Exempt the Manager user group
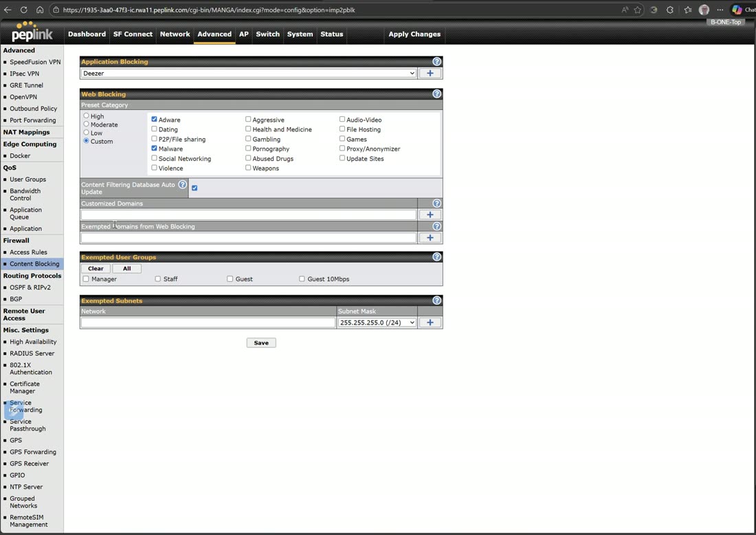Viewport: 756px width, 535px height. [x=86, y=279]
